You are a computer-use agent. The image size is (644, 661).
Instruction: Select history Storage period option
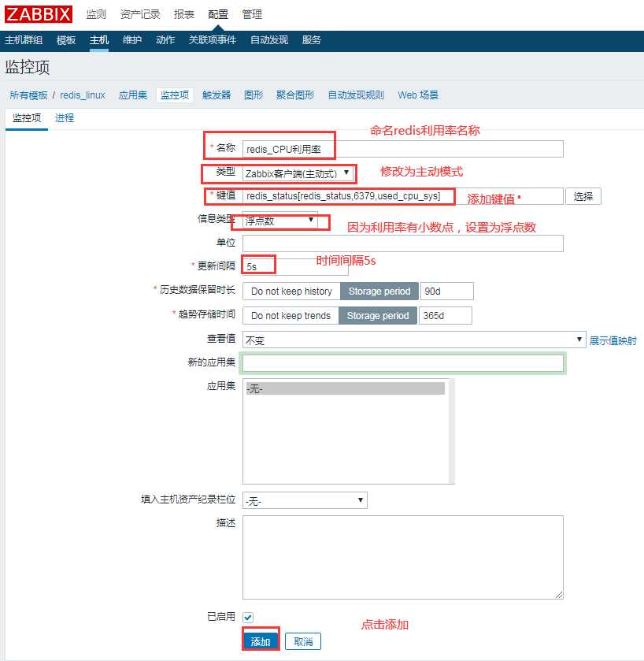point(379,292)
